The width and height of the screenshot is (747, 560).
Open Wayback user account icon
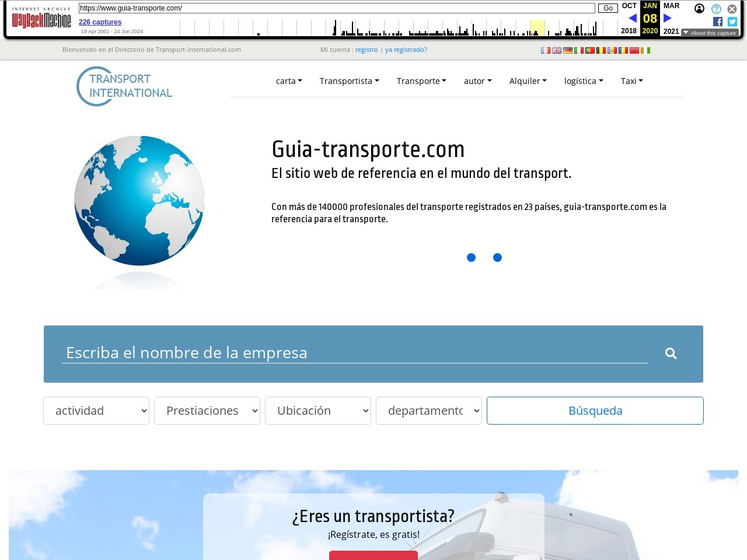click(x=699, y=9)
